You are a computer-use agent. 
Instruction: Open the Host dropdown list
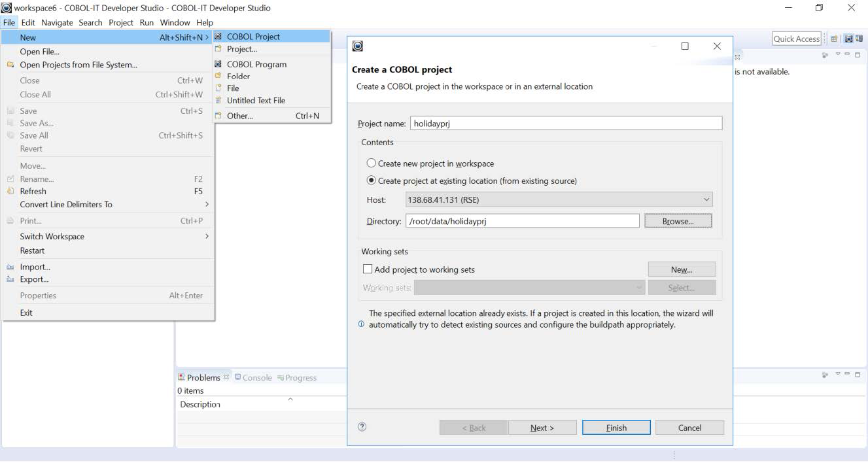(706, 199)
